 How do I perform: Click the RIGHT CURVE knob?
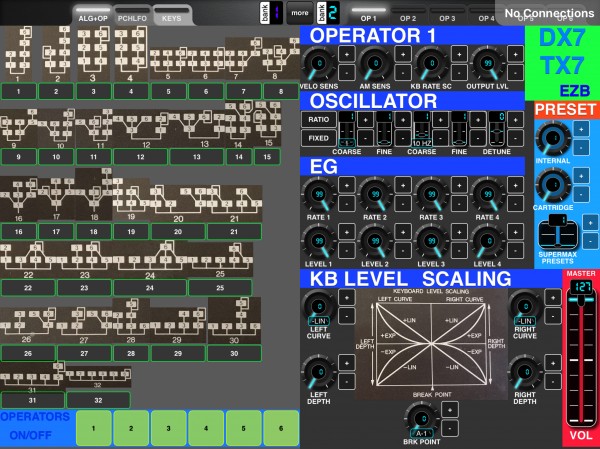click(x=525, y=307)
